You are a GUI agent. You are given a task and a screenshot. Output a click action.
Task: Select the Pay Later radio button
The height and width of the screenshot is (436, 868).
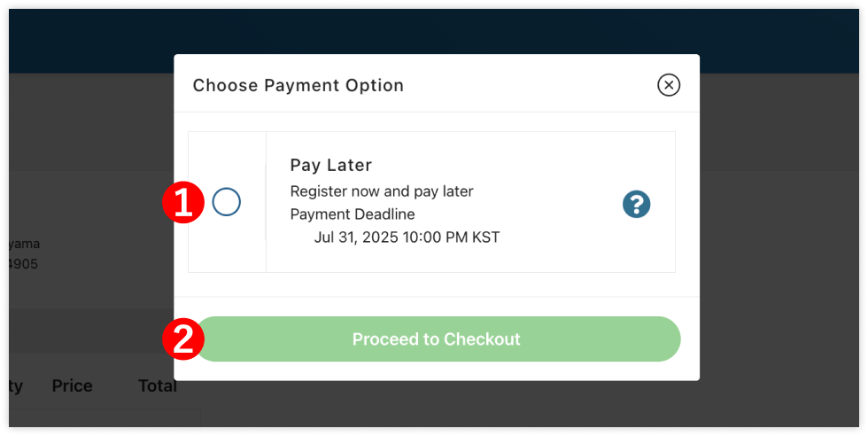coord(227,202)
